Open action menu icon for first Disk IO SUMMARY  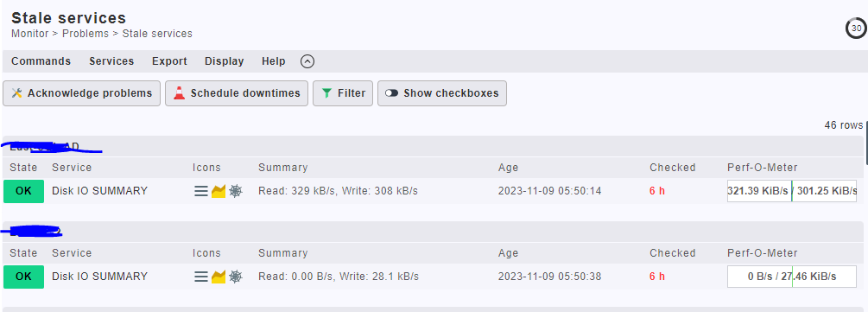pyautogui.click(x=201, y=191)
